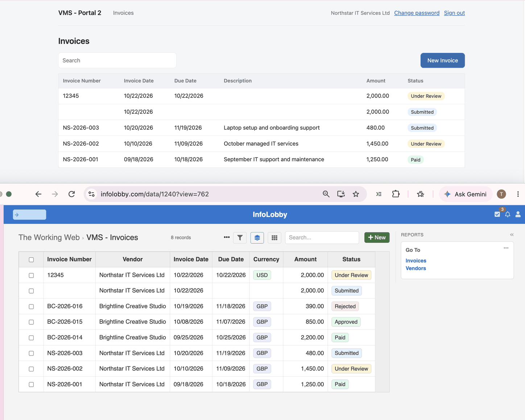Tick the select-all checkbox in table header
525x420 pixels.
31,260
